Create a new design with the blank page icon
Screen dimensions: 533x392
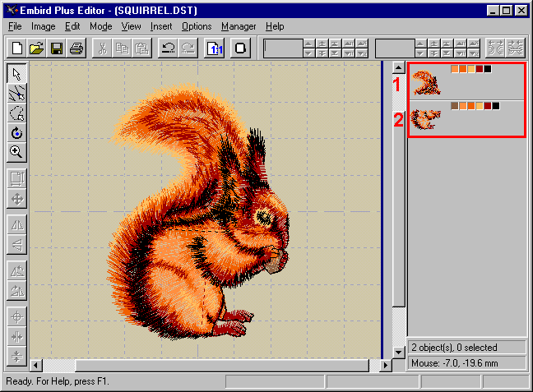click(x=17, y=48)
